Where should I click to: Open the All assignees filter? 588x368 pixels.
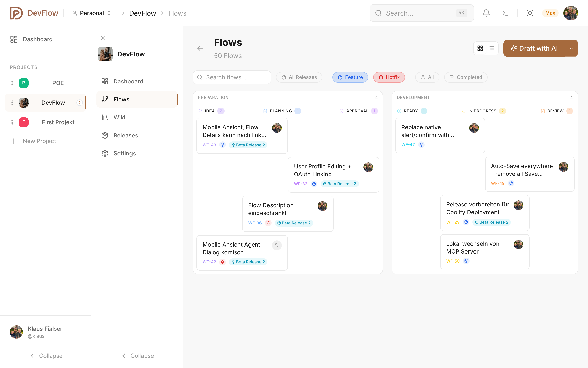[427, 77]
